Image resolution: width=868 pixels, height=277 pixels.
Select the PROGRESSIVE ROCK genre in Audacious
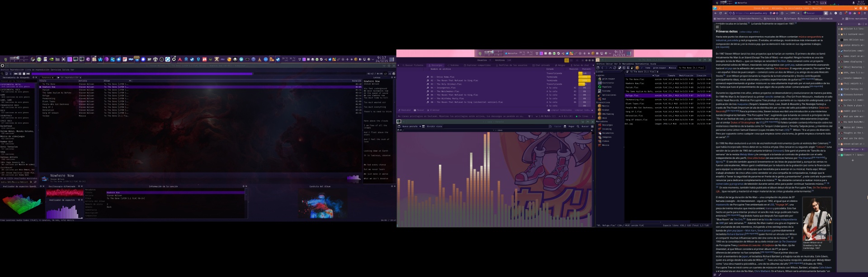[18, 106]
